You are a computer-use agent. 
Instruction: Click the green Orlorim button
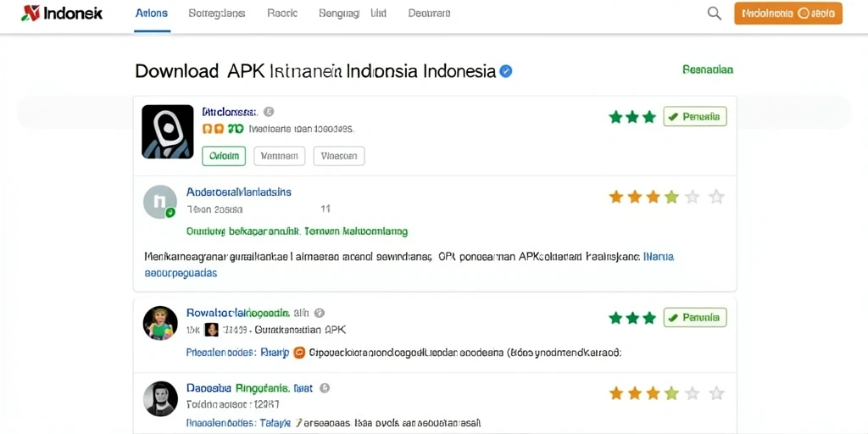pos(224,156)
